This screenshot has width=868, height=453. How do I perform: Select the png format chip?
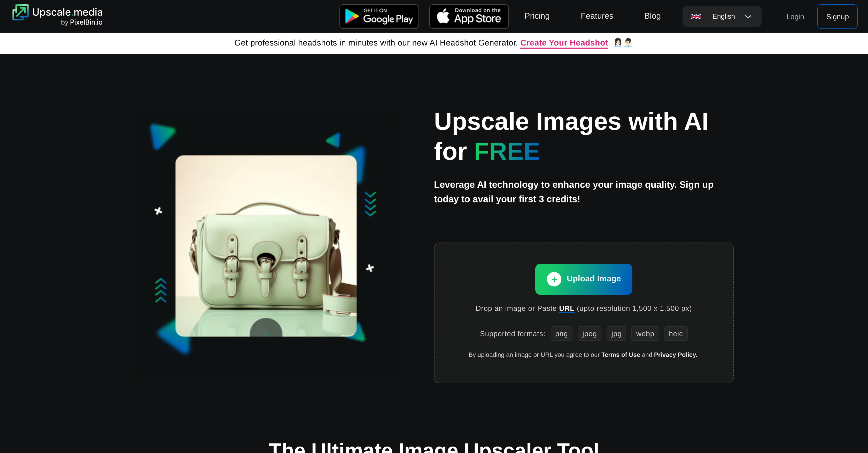[561, 333]
